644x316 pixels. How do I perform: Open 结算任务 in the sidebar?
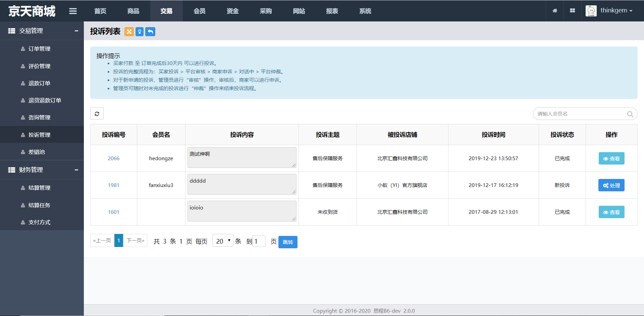[x=39, y=205]
